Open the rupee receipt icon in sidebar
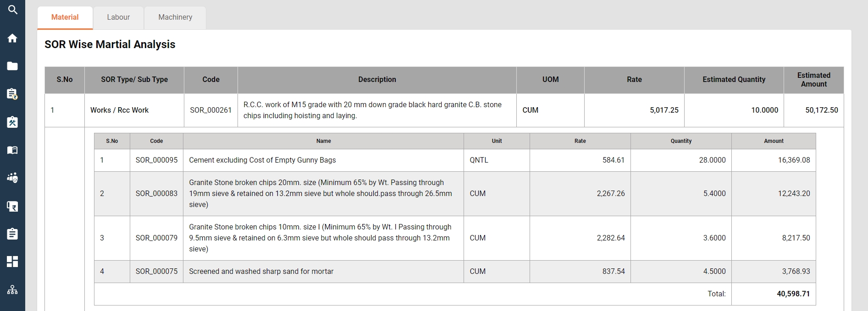This screenshot has width=868, height=311. click(x=12, y=206)
